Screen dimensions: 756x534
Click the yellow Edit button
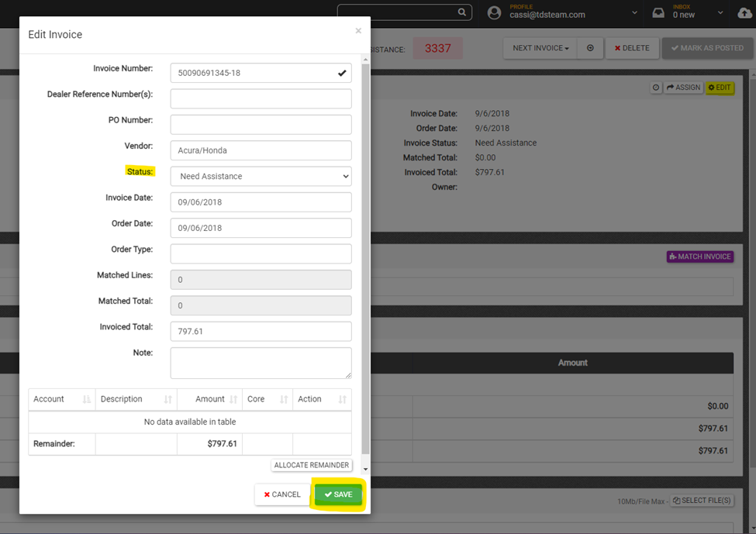tap(720, 88)
